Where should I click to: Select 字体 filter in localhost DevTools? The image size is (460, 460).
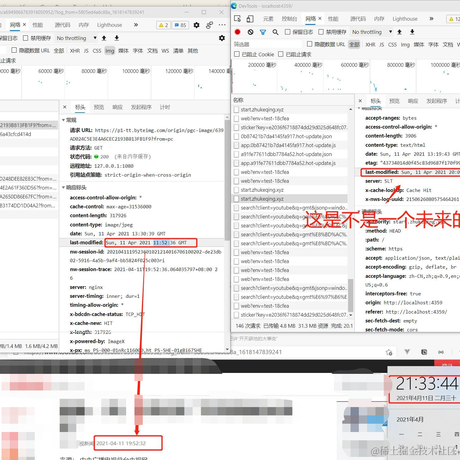click(x=433, y=44)
